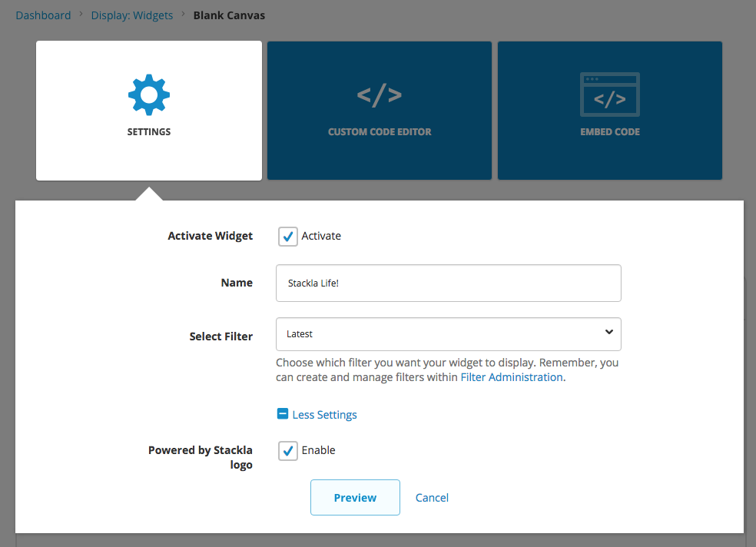Open the Select Filter dropdown
Image resolution: width=756 pixels, height=547 pixels.
click(448, 334)
